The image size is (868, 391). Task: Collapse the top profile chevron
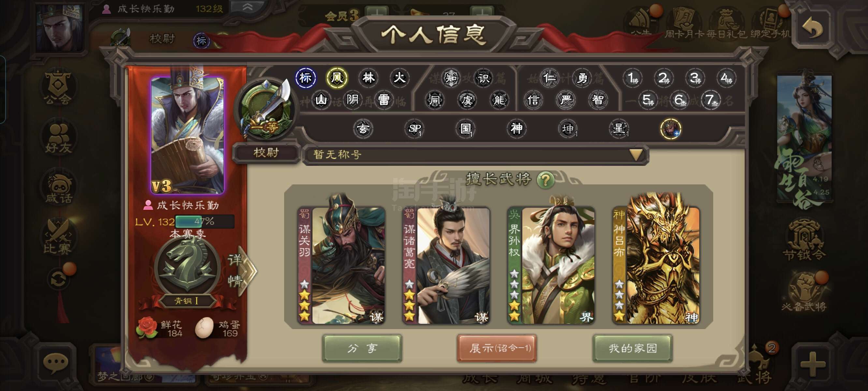tap(248, 7)
